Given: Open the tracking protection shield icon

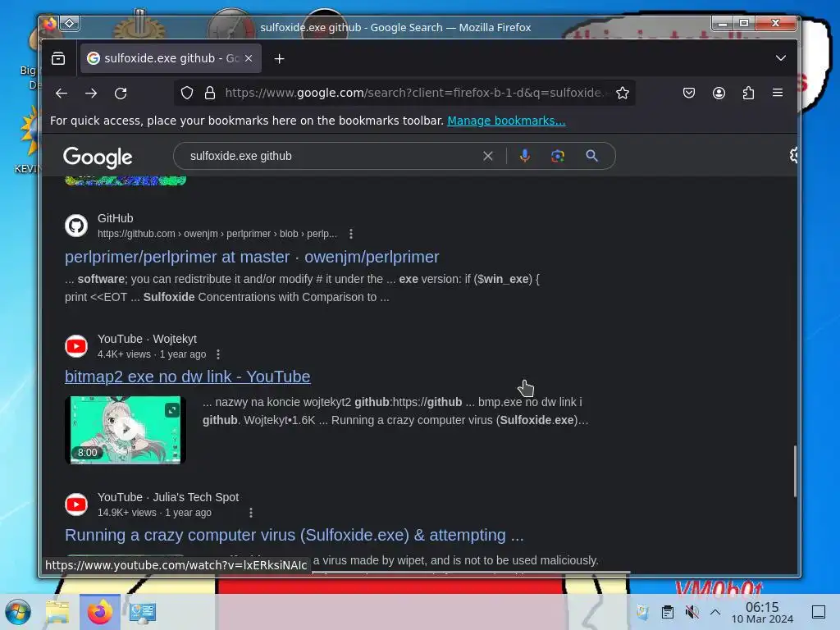Looking at the screenshot, I should click(186, 94).
